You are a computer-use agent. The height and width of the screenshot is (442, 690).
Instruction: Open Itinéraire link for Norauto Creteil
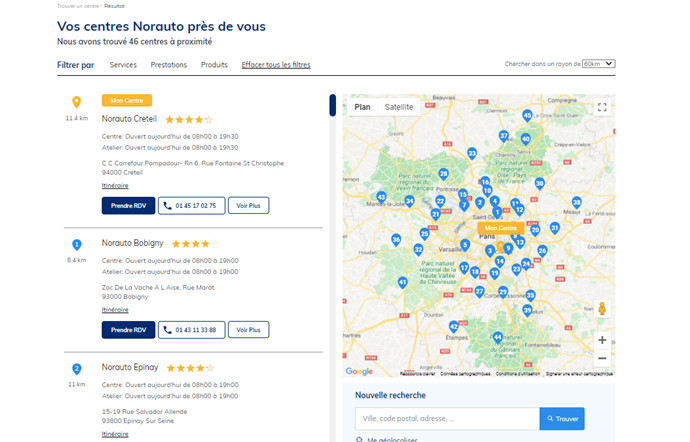click(x=115, y=186)
